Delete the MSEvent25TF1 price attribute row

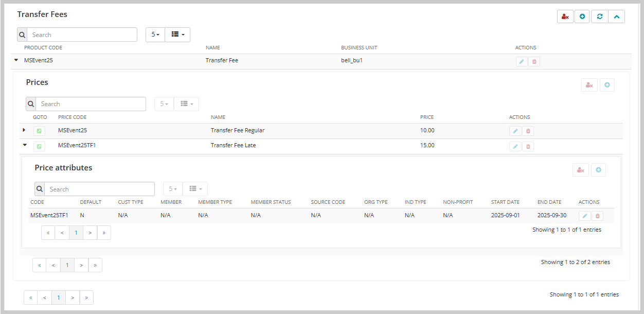[x=597, y=216]
